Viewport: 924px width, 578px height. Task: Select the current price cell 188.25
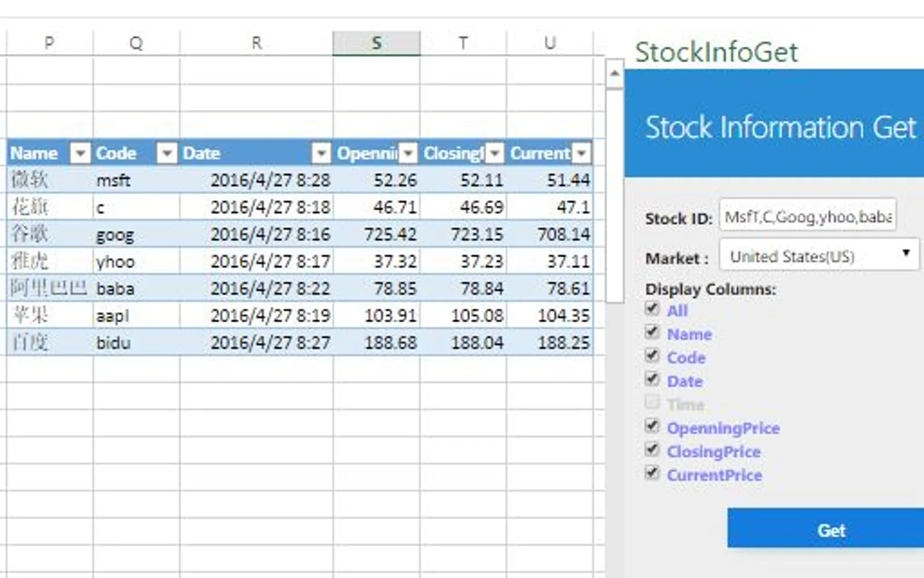(x=550, y=342)
